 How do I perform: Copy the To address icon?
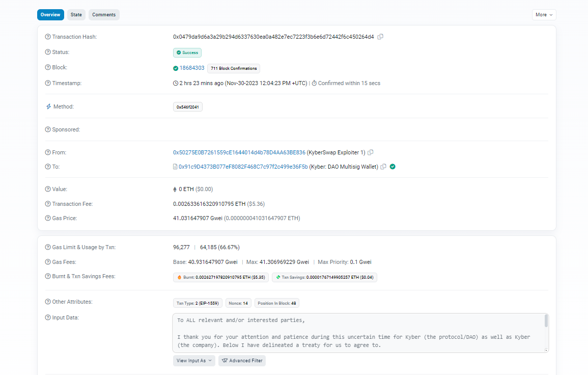click(x=383, y=167)
